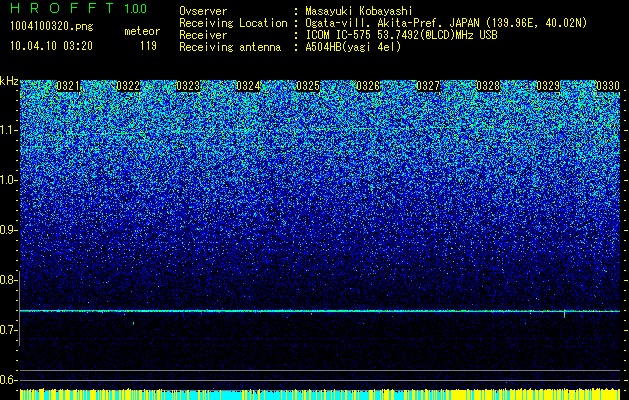Click the 0327 time marker
This screenshot has height=400, width=629.
pos(428,86)
